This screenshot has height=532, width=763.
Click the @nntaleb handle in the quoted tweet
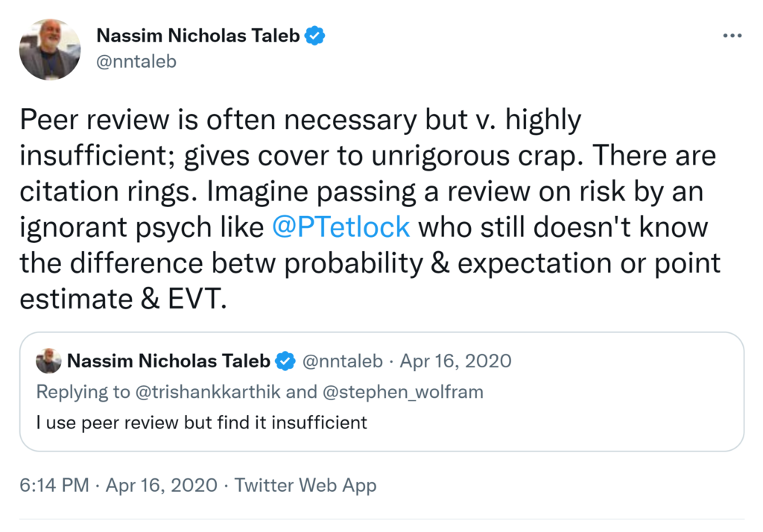pyautogui.click(x=342, y=361)
